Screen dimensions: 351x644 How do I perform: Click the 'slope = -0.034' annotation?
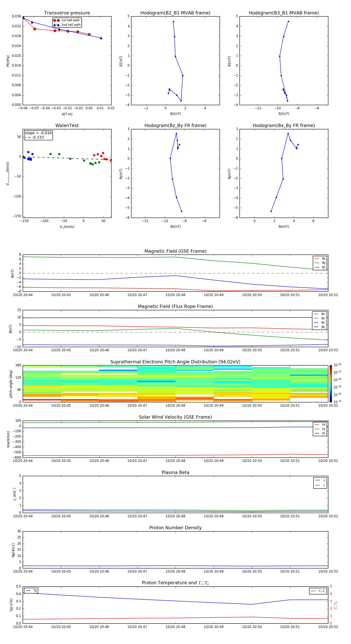click(x=38, y=133)
